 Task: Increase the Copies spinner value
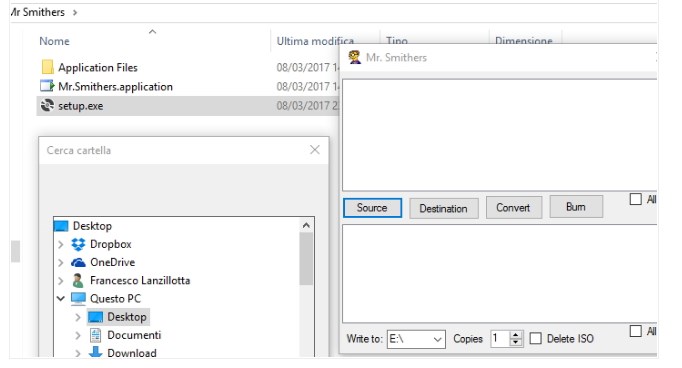point(516,335)
